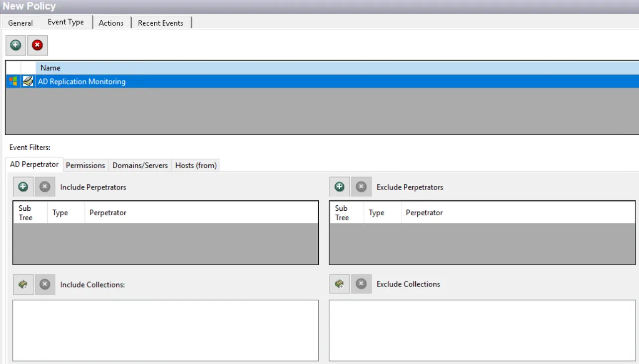Click the gray remove icon for Include Perpetrators

pos(45,187)
